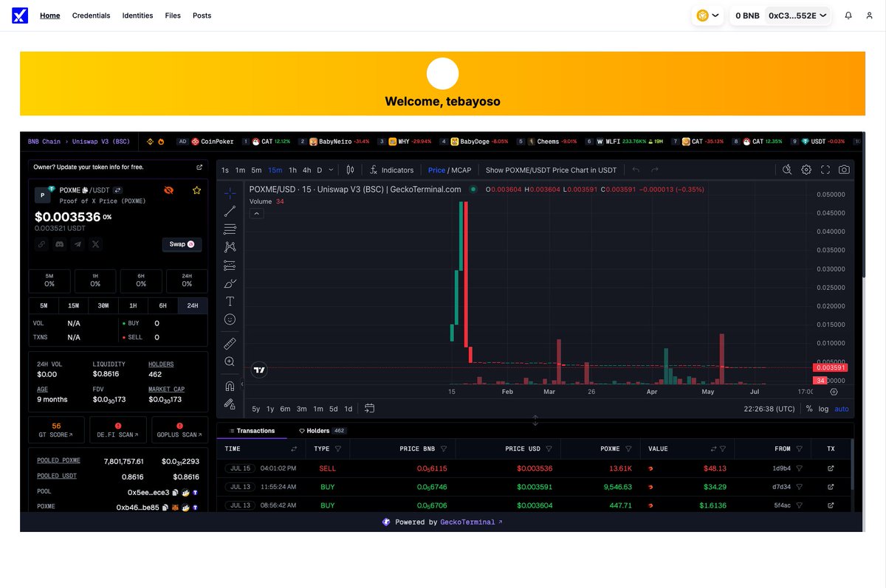Toggle log scale on the price axis

tap(824, 408)
